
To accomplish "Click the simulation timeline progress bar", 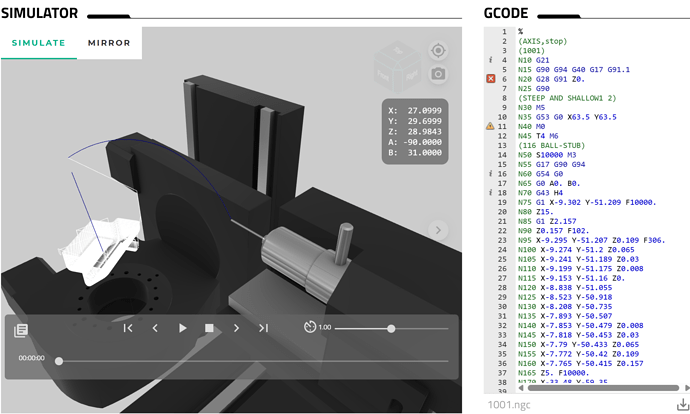I will (250, 360).
